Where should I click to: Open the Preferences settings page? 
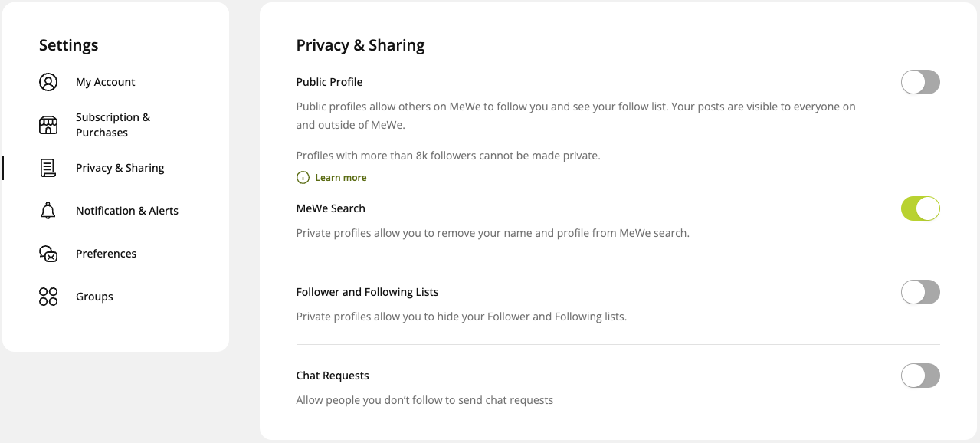(107, 254)
